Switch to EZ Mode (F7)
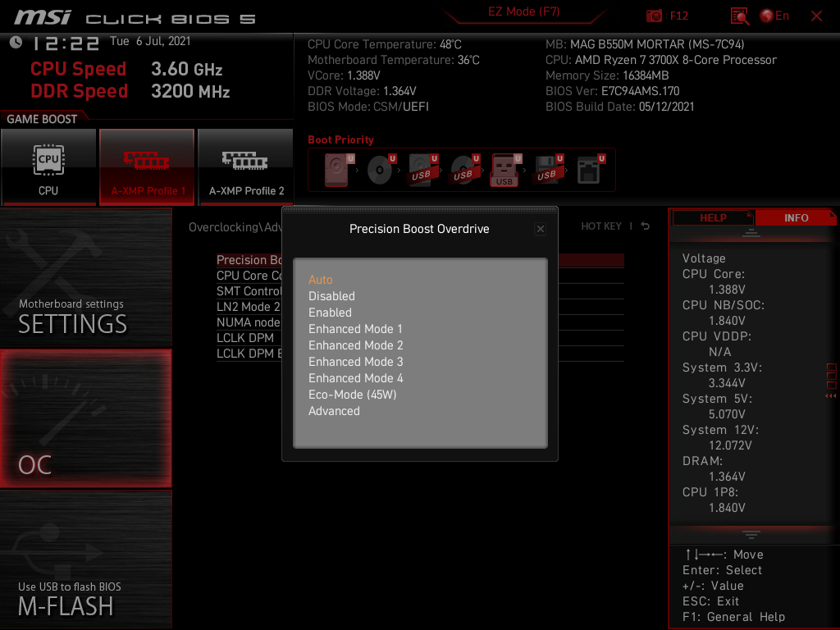 [x=523, y=11]
